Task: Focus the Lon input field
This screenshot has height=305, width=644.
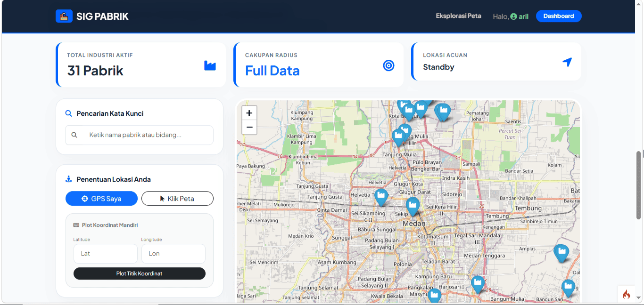Action: pyautogui.click(x=173, y=254)
